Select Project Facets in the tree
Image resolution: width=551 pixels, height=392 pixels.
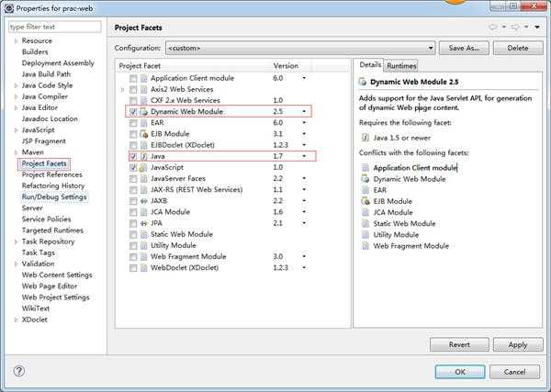click(x=44, y=163)
